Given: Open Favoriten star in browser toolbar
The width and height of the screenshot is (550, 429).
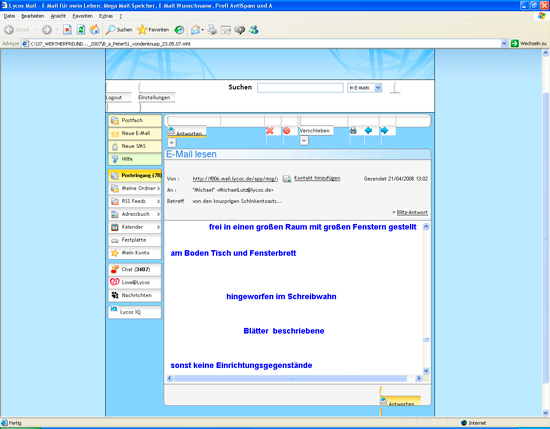Looking at the screenshot, I should 153,30.
